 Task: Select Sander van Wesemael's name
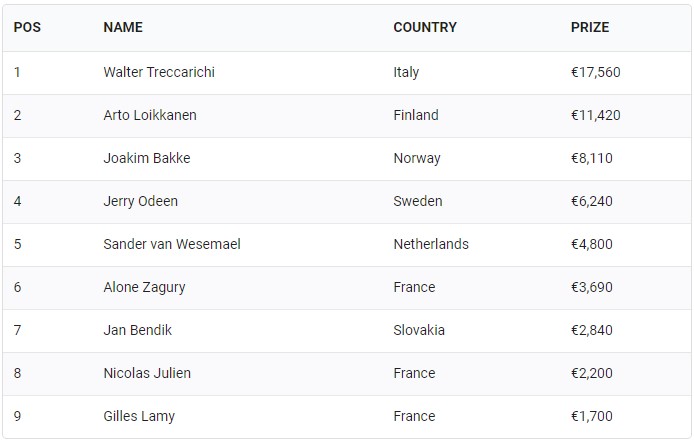tap(172, 244)
